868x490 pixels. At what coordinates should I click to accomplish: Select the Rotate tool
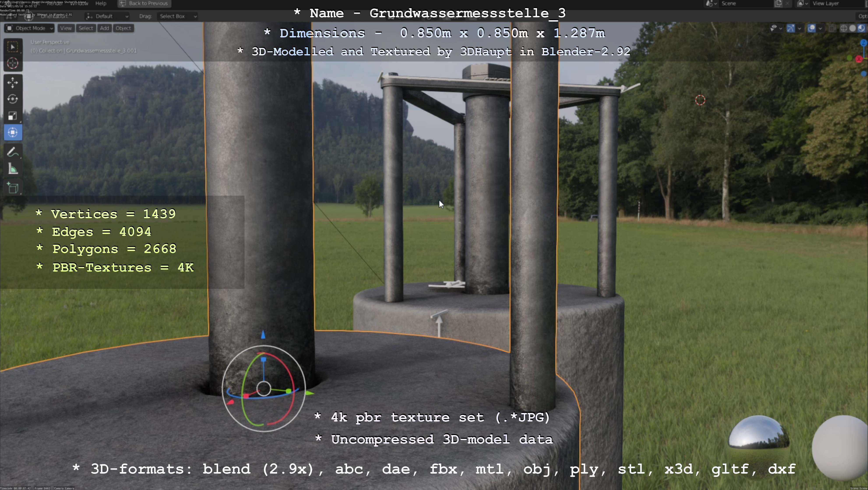click(x=13, y=99)
